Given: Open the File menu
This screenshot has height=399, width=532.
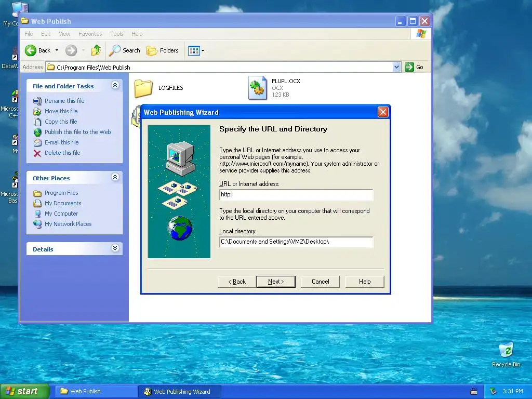Looking at the screenshot, I should [x=29, y=34].
